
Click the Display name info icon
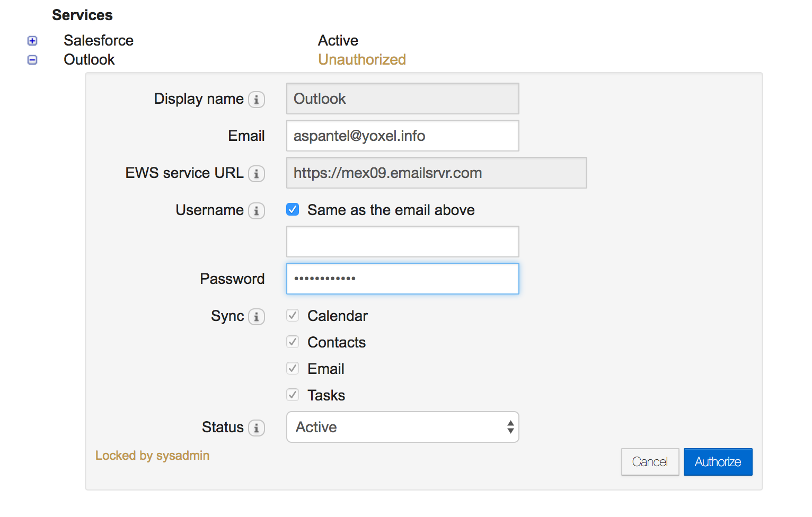(257, 100)
